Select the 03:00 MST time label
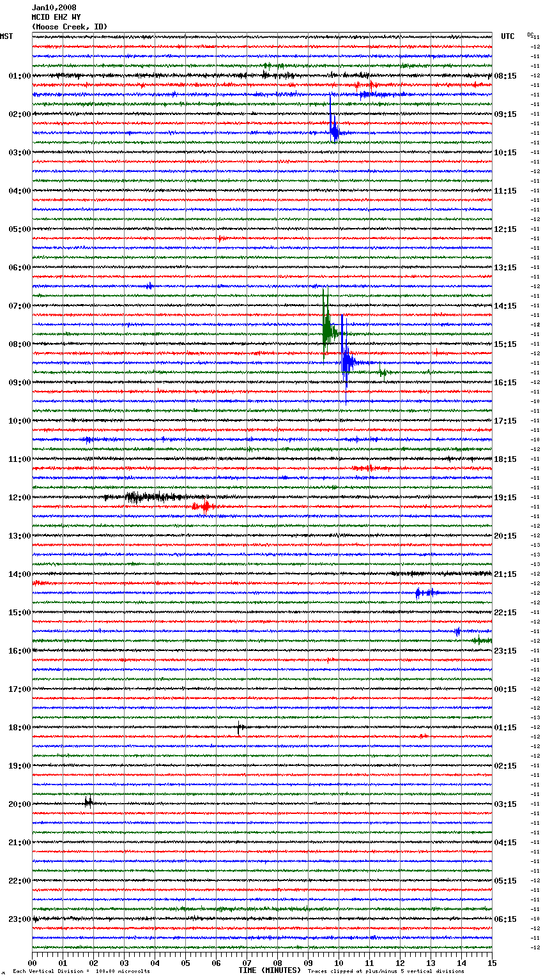 point(19,153)
